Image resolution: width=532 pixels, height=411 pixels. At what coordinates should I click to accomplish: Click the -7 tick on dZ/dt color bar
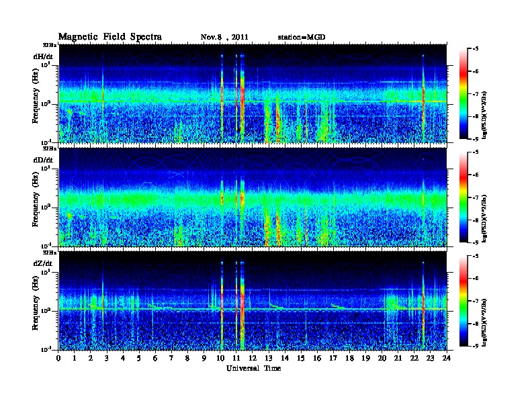tap(476, 301)
